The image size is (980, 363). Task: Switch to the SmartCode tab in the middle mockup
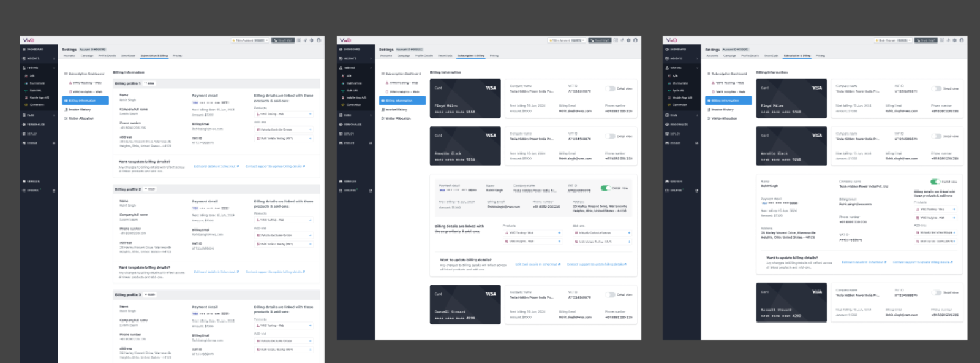(x=445, y=56)
